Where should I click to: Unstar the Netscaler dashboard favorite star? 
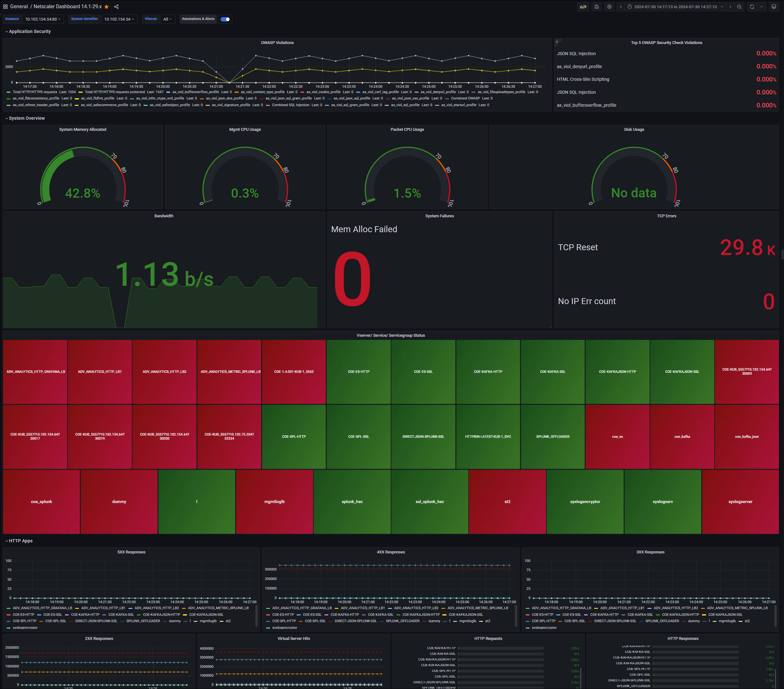[x=106, y=7]
